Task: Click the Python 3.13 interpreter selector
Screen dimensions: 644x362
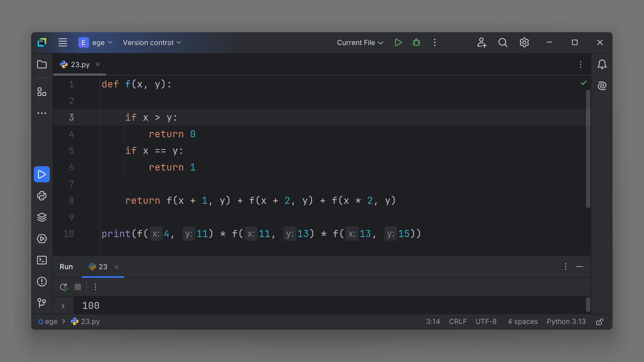Action: [566, 322]
